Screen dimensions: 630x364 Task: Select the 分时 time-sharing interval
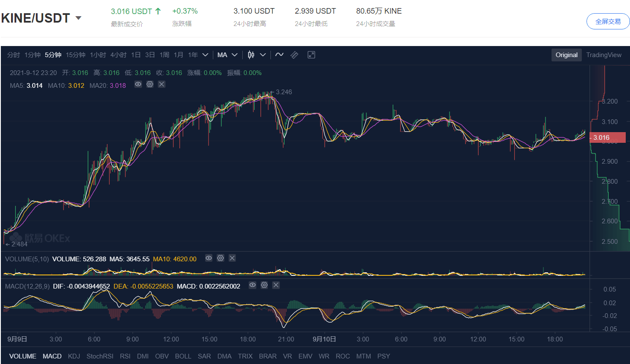click(13, 55)
